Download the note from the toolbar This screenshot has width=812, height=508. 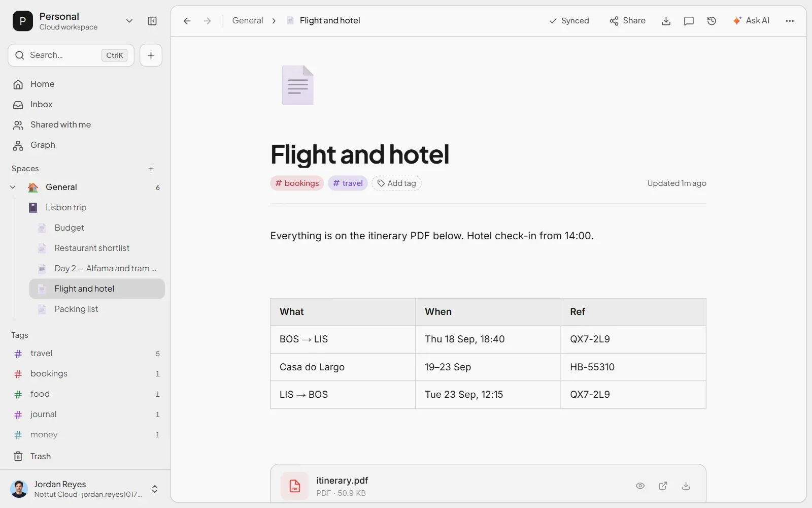coord(666,21)
